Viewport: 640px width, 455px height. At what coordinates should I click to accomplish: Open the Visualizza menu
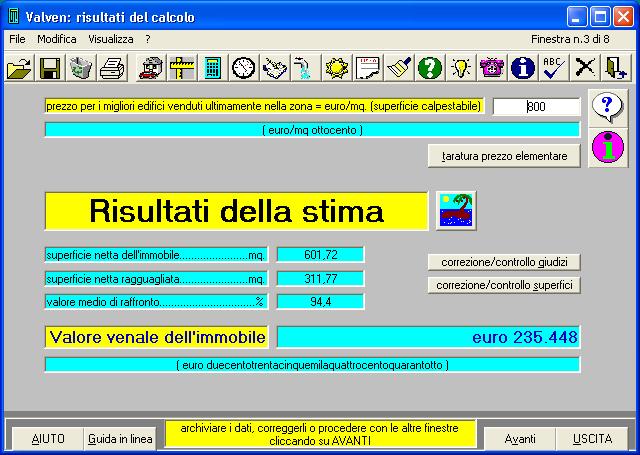[110, 38]
